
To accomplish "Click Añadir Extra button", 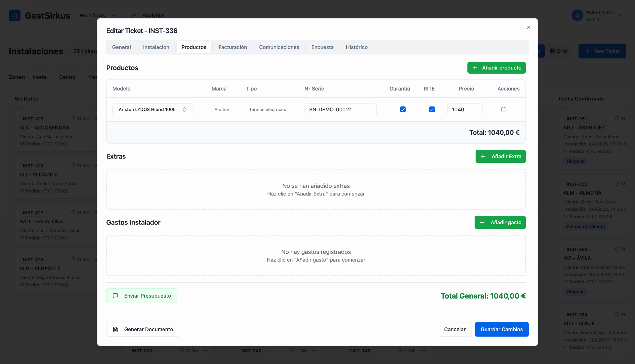I will [x=500, y=156].
